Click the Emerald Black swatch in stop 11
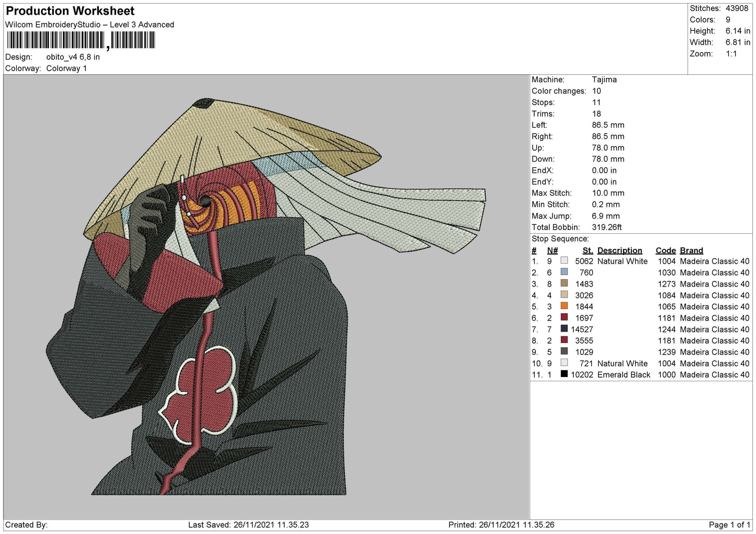The height and width of the screenshot is (534, 756). pos(564,374)
